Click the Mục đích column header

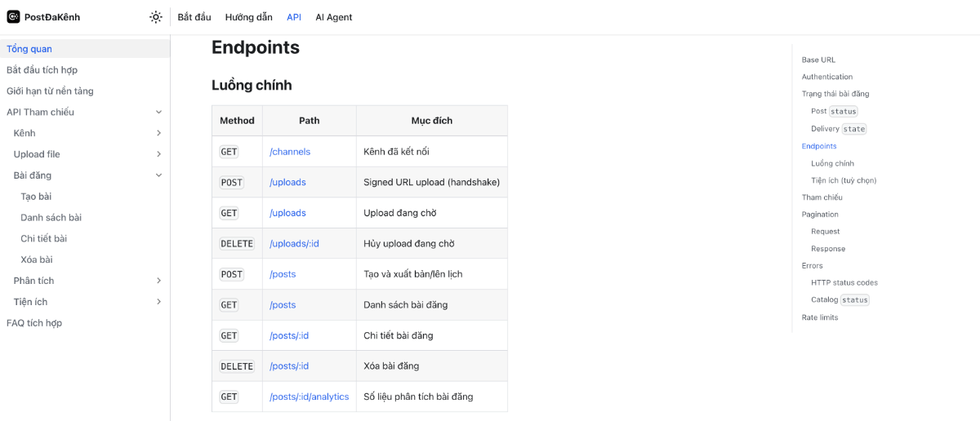tap(432, 121)
